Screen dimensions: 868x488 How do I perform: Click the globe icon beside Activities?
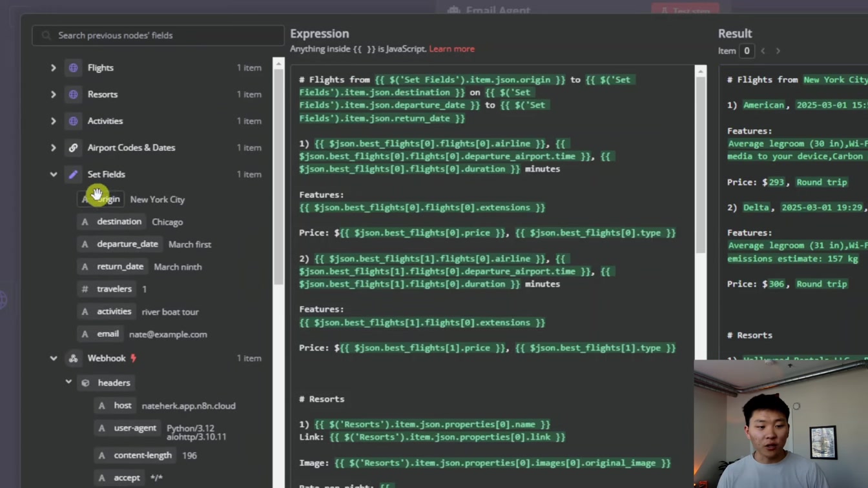pos(74,121)
